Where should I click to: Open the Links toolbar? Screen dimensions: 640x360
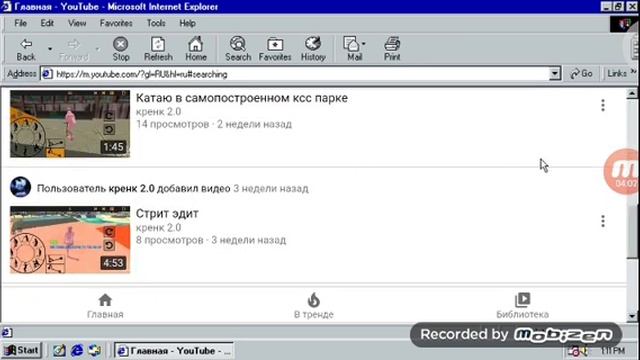617,74
